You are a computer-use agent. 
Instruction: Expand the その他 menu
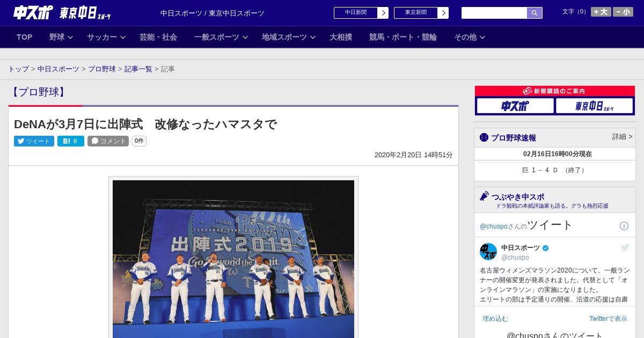coord(470,37)
